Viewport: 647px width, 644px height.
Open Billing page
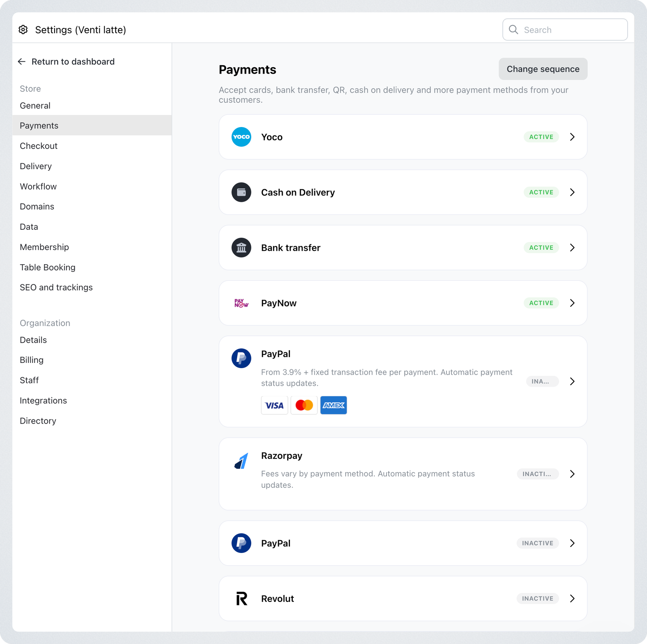92,360
